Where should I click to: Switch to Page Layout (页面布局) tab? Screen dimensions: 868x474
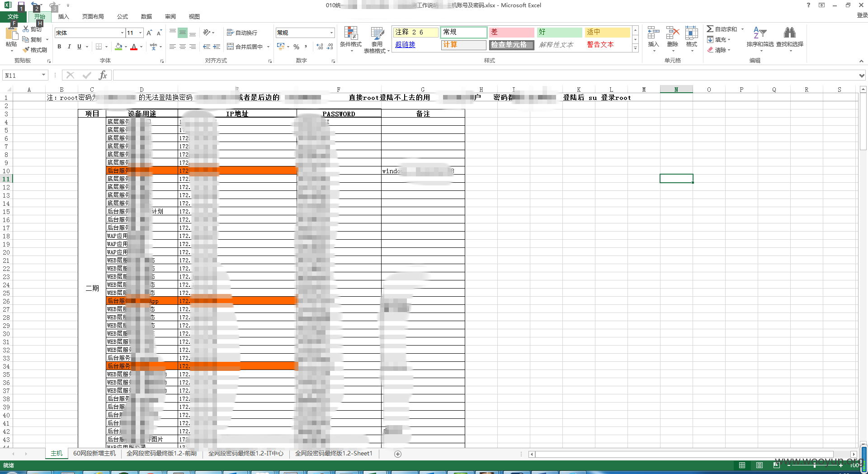[93, 17]
